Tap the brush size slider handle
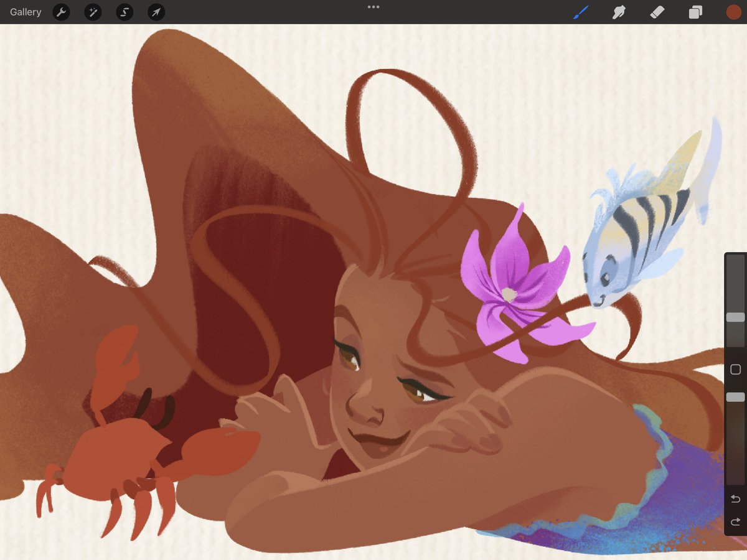Viewport: 747px width, 560px height. (x=735, y=317)
